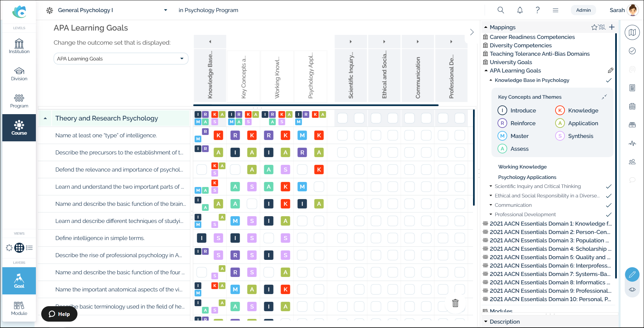Image resolution: width=644 pixels, height=328 pixels.
Task: Open the APA Learning Goals dropdown
Action: click(121, 59)
